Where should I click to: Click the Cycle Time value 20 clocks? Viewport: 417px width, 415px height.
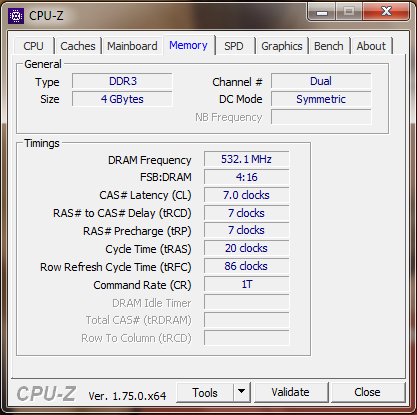pyautogui.click(x=247, y=248)
